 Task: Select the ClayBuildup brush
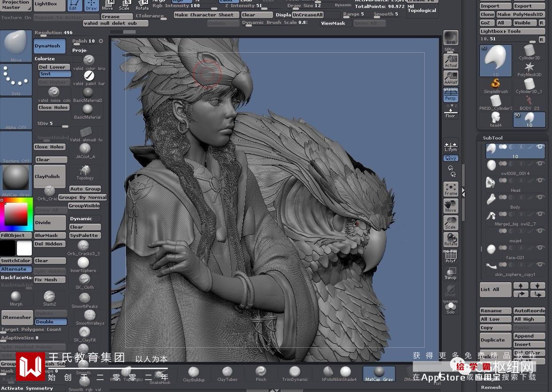[194, 374]
